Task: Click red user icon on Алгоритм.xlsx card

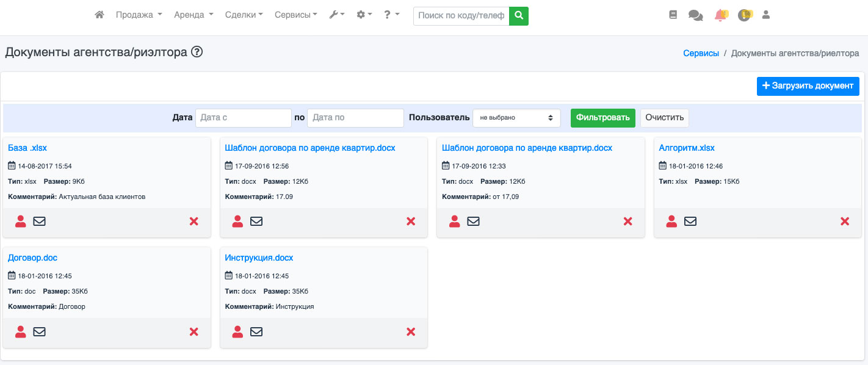Action: pos(671,222)
